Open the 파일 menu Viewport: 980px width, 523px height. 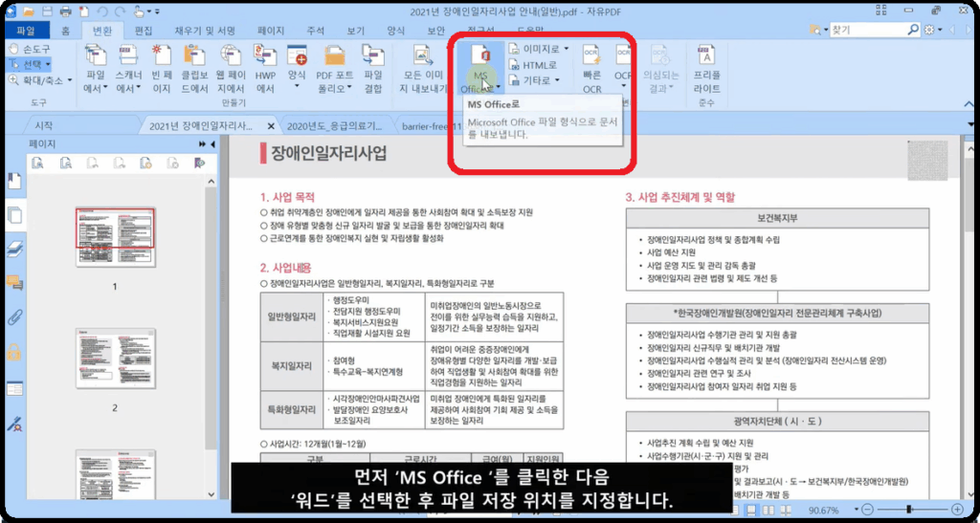25,31
